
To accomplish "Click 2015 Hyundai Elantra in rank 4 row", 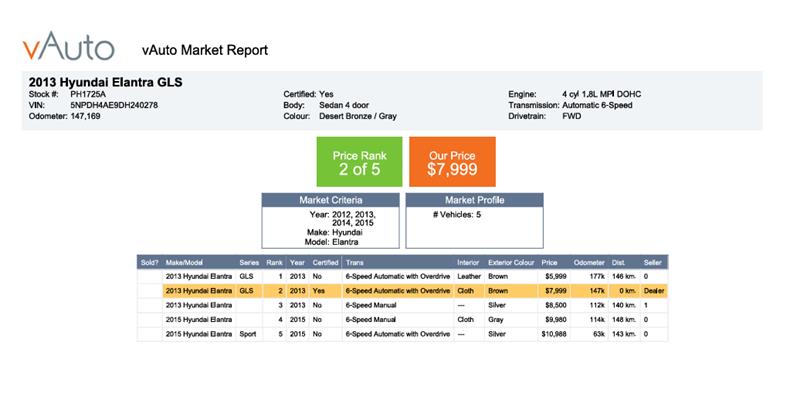I will [x=199, y=320].
